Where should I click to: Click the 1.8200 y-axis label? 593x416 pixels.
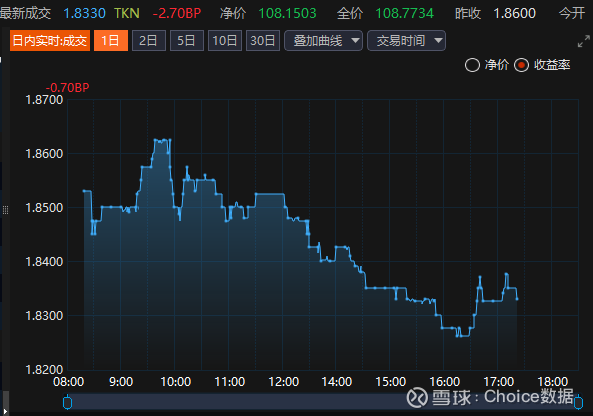tap(44, 369)
